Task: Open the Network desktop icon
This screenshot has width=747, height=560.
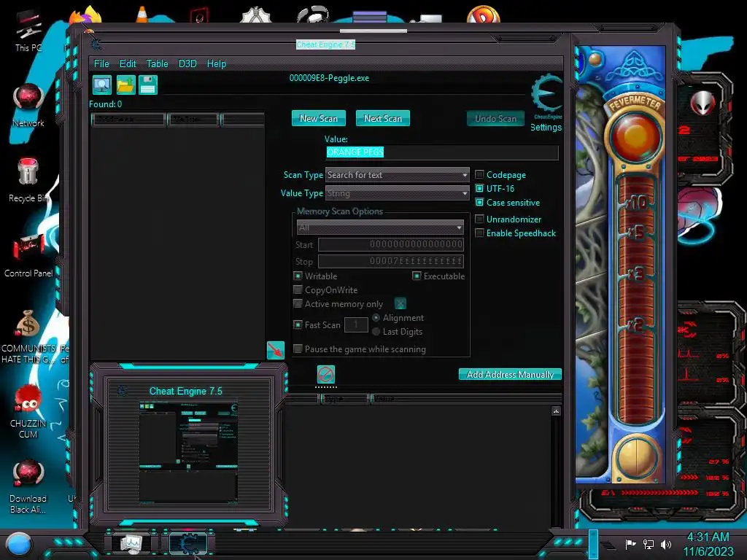Action: (28, 105)
